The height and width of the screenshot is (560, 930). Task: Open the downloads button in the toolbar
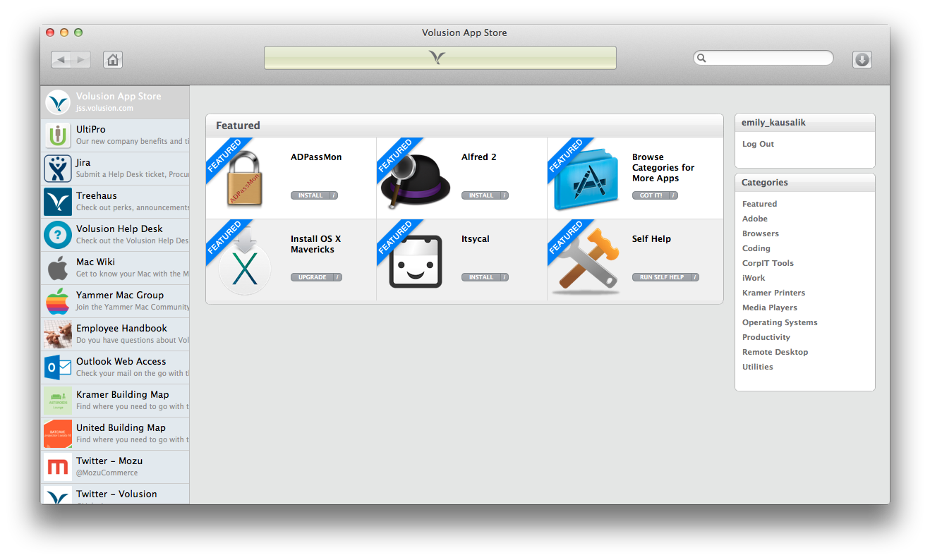click(x=862, y=60)
